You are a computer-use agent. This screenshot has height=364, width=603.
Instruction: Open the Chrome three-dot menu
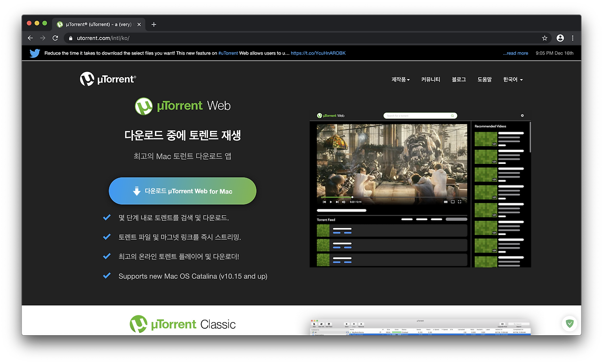[573, 38]
